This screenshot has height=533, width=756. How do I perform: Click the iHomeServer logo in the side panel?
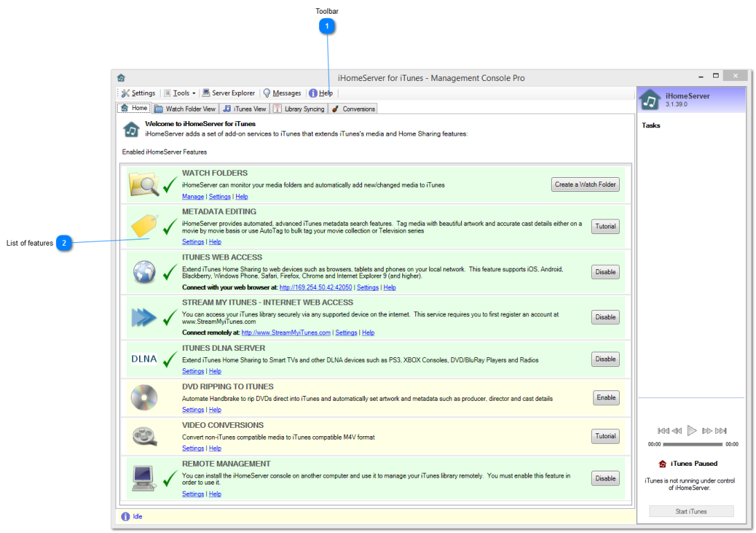click(x=650, y=100)
